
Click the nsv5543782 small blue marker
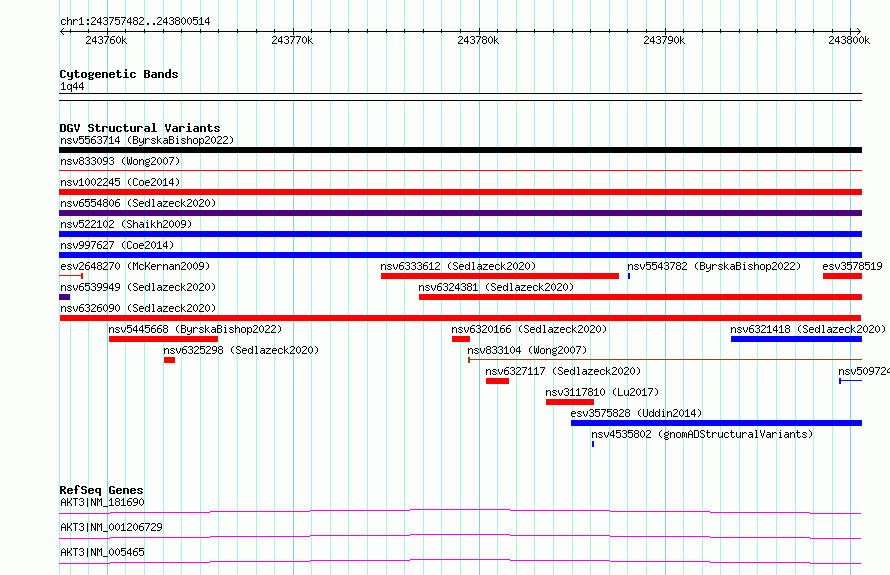point(629,276)
